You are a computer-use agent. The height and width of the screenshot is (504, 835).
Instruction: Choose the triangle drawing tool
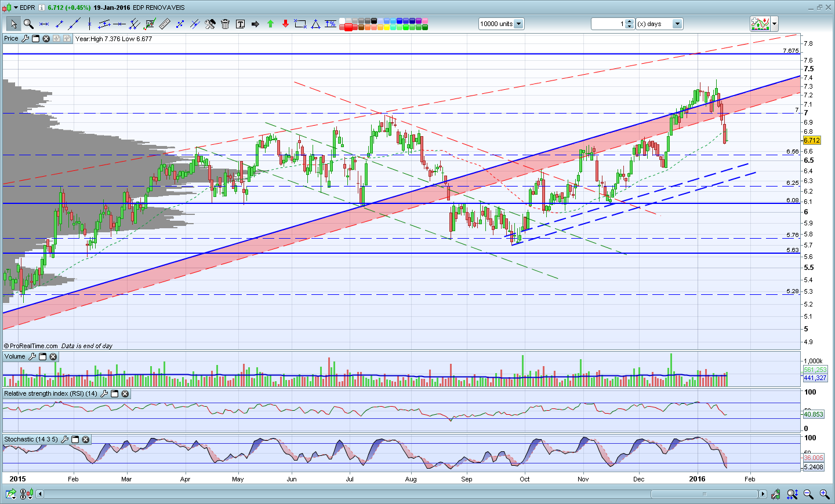pyautogui.click(x=315, y=24)
